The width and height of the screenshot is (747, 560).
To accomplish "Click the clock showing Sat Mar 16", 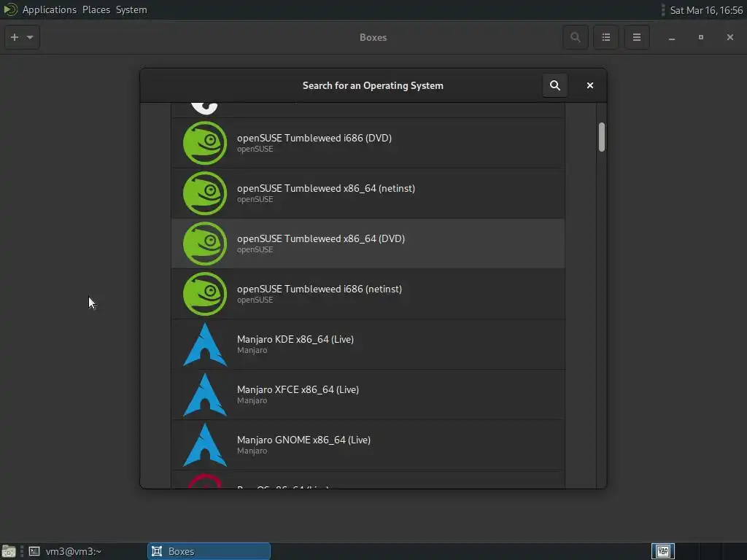I will click(x=706, y=10).
